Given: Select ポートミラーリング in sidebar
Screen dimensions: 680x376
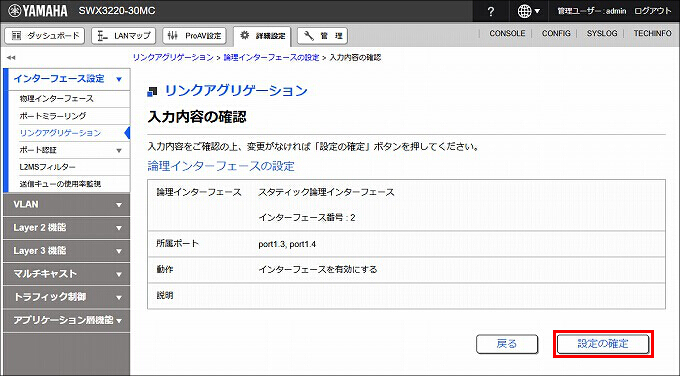Looking at the screenshot, I should (x=53, y=116).
